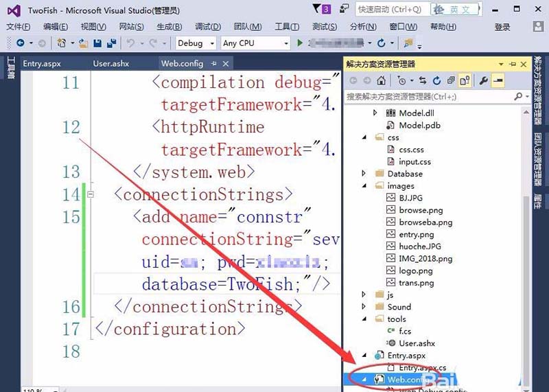The image size is (549, 392).
Task: Start debugging with the green play icon
Action: tap(300, 43)
